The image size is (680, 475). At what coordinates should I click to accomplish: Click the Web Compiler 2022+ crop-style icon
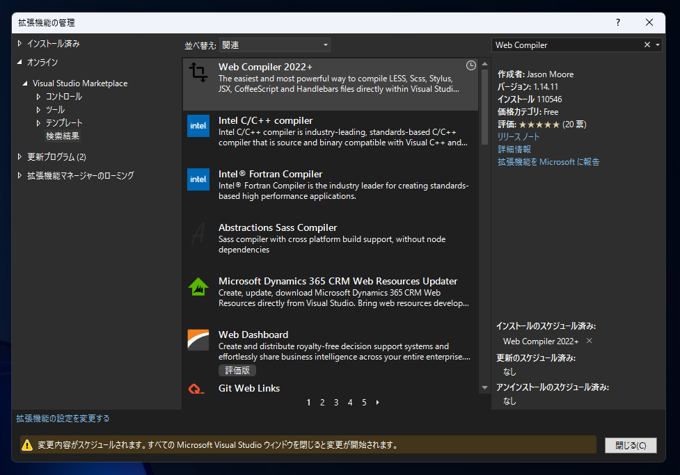point(198,72)
